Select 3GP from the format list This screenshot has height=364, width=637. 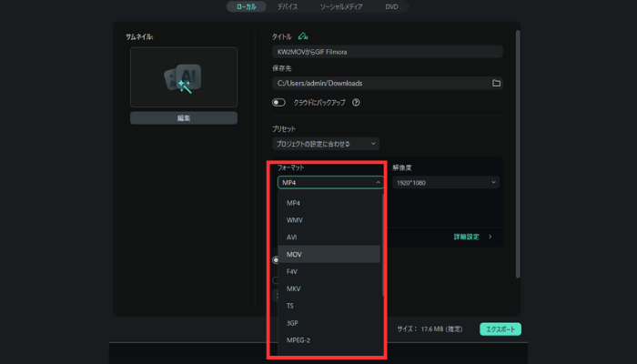coord(329,323)
